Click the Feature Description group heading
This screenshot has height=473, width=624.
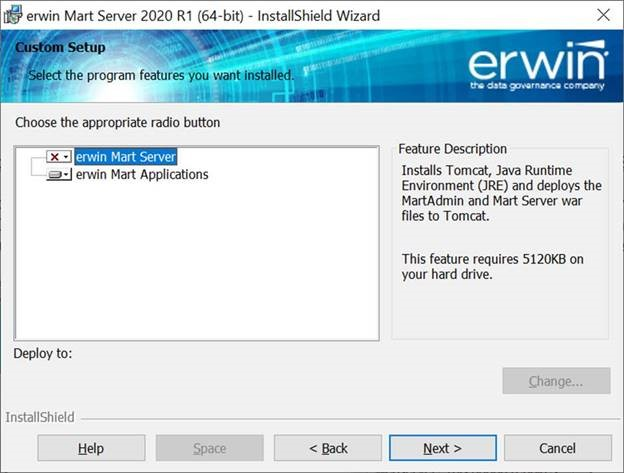(453, 149)
